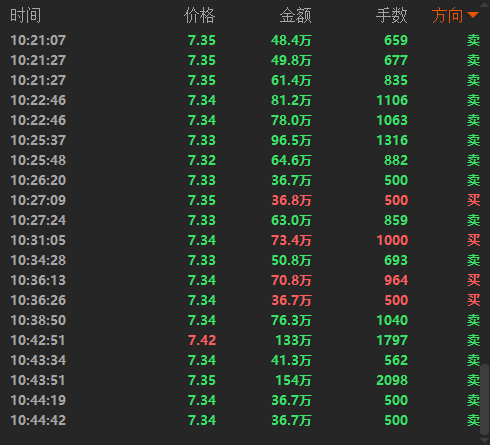
Task: Click the 买 marker on the 10:36:13 row
Action: [473, 280]
